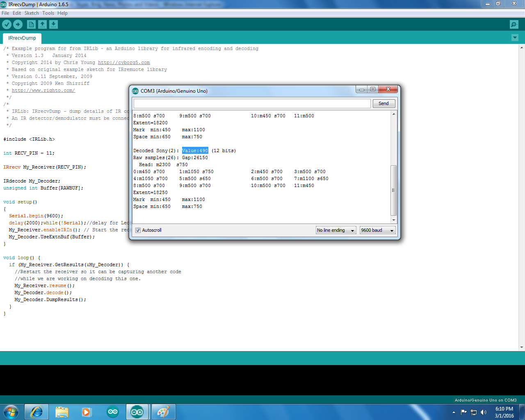Switch to Paint in the taskbar

(x=163, y=412)
